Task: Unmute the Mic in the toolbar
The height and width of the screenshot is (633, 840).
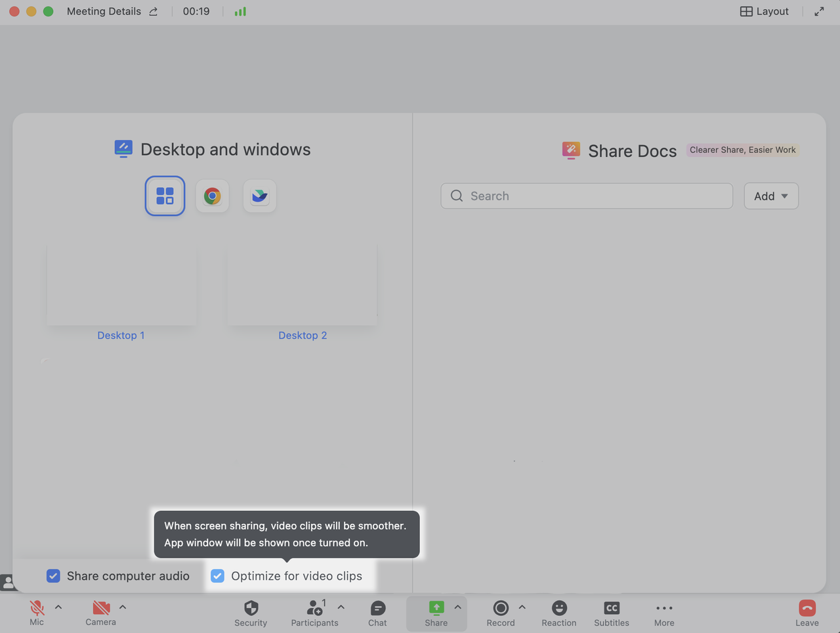Action: tap(37, 612)
